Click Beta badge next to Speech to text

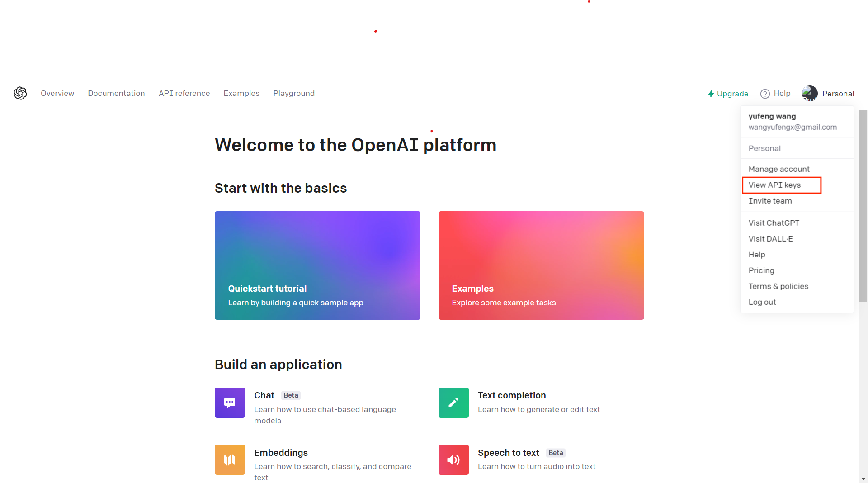coord(556,453)
